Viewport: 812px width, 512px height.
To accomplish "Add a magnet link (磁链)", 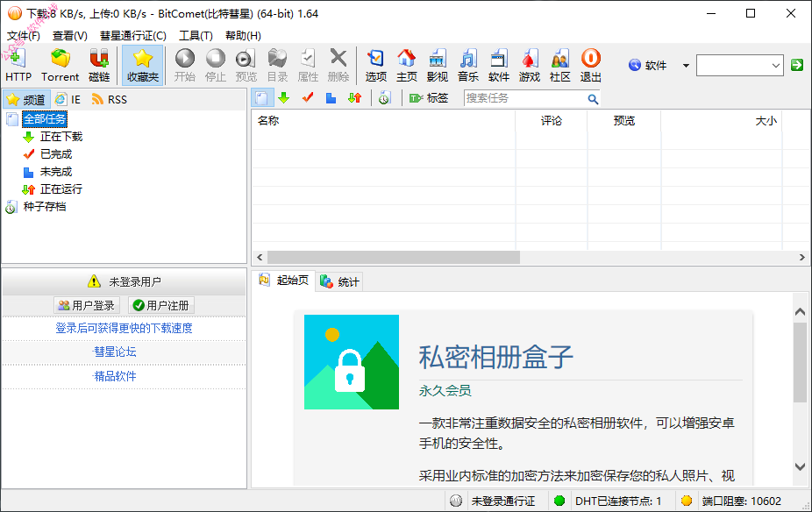I will coord(99,65).
